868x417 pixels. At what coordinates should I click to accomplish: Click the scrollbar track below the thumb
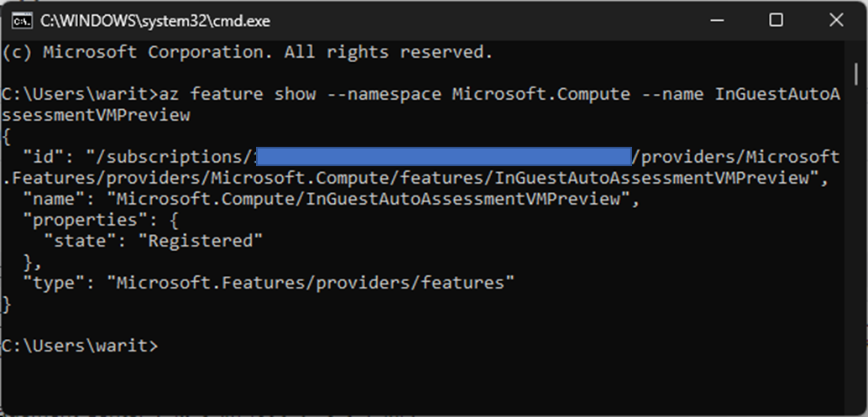point(855,243)
